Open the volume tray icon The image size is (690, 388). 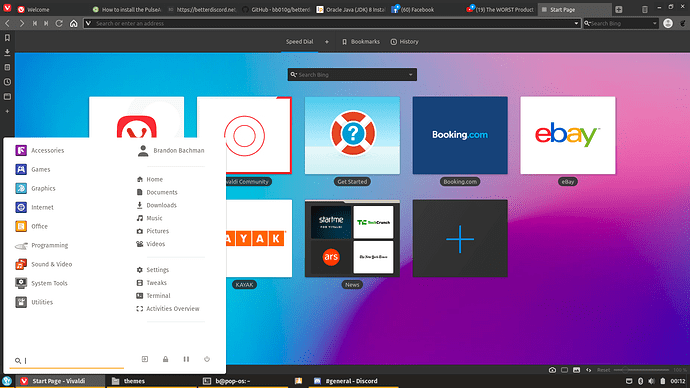coord(652,381)
